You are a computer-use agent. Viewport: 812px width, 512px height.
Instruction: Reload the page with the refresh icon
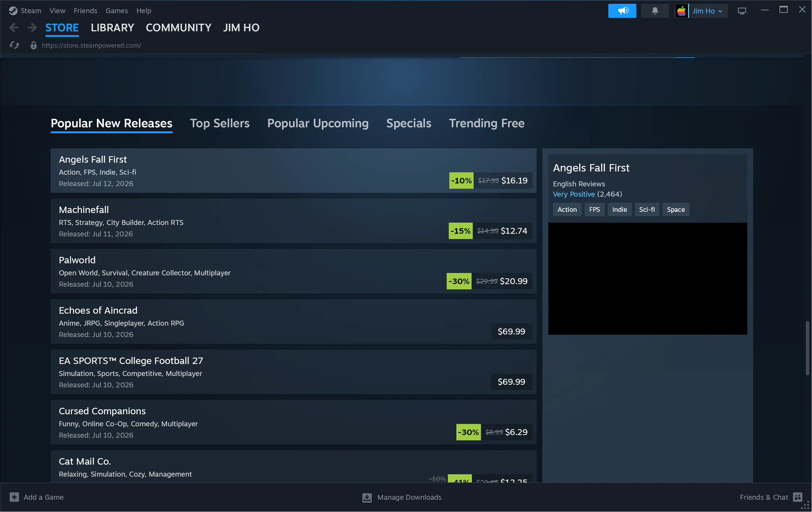pos(15,45)
